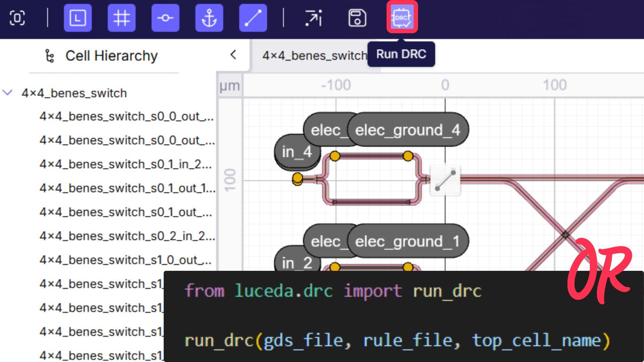This screenshot has height=362, width=644.
Task: Click the save layout floppy disk icon
Action: tap(357, 18)
